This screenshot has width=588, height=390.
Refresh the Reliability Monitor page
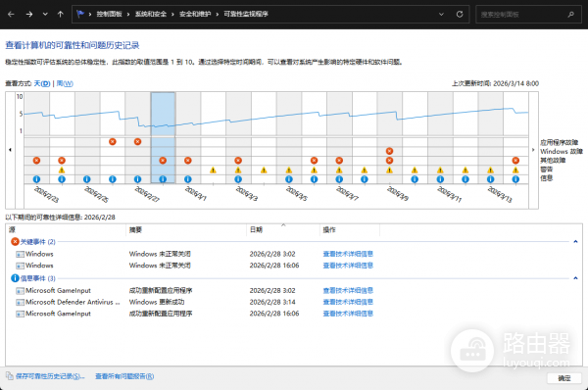[460, 15]
